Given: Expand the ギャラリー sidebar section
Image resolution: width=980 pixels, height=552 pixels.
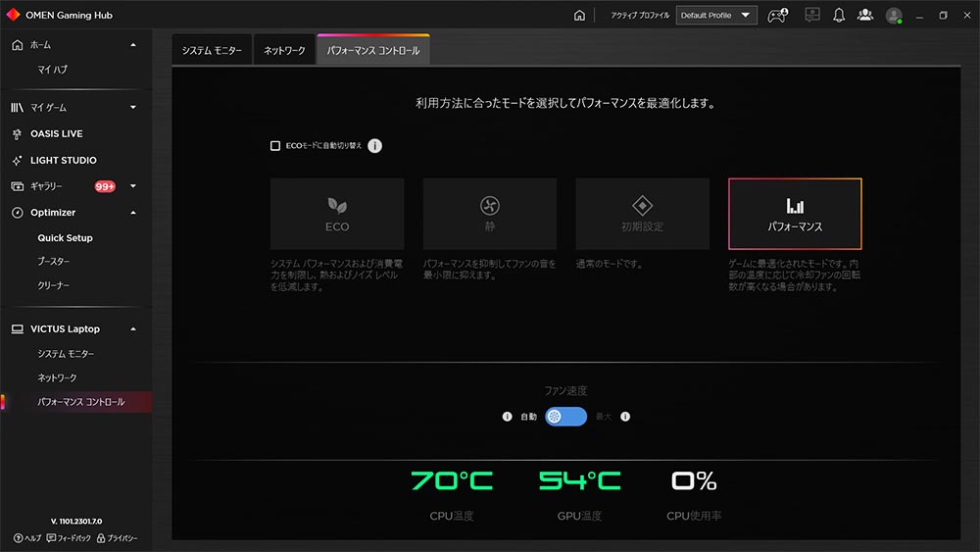Looking at the screenshot, I should (x=133, y=186).
